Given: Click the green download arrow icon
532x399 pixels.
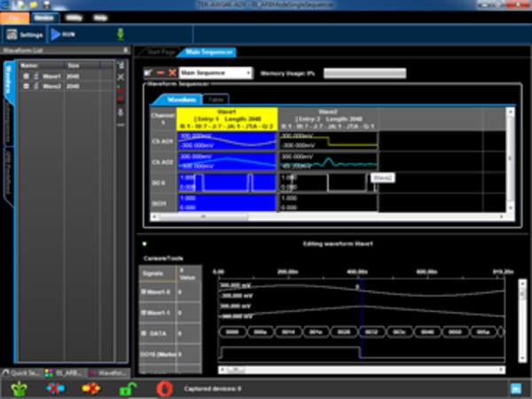Looking at the screenshot, I should (121, 35).
